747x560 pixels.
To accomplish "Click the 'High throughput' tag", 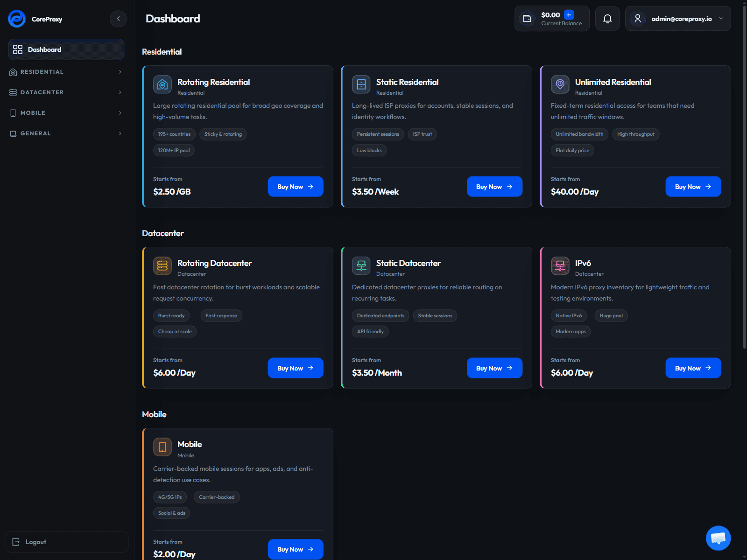I will [636, 134].
